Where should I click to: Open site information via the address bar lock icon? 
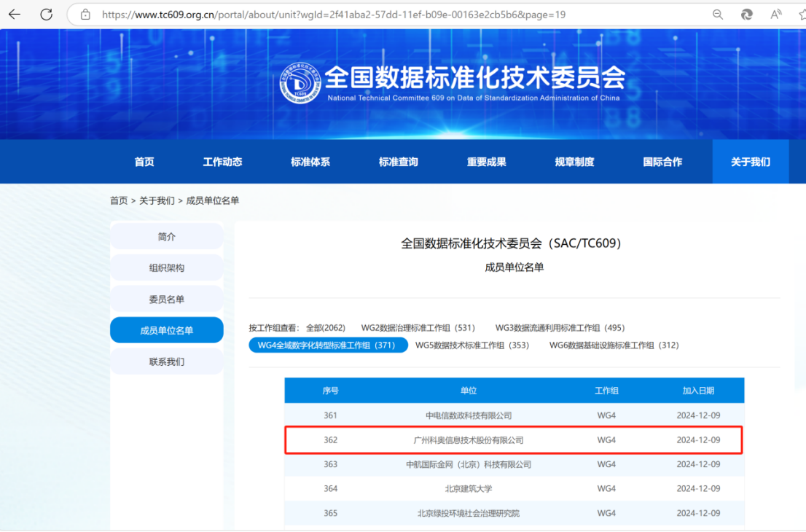click(87, 14)
